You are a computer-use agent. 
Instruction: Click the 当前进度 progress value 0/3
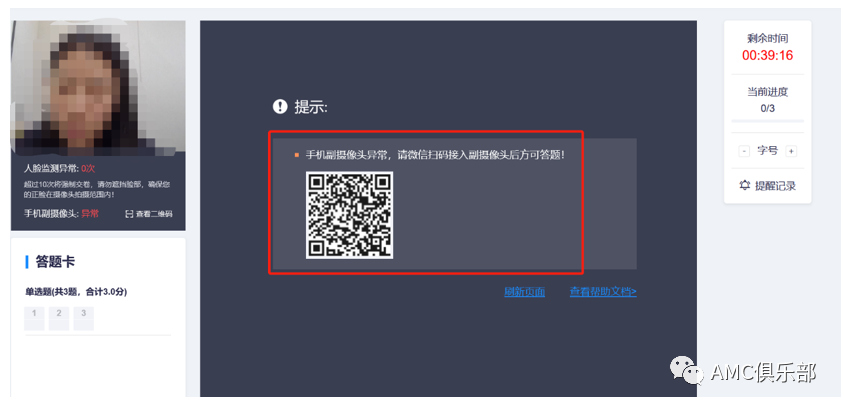pyautogui.click(x=768, y=108)
